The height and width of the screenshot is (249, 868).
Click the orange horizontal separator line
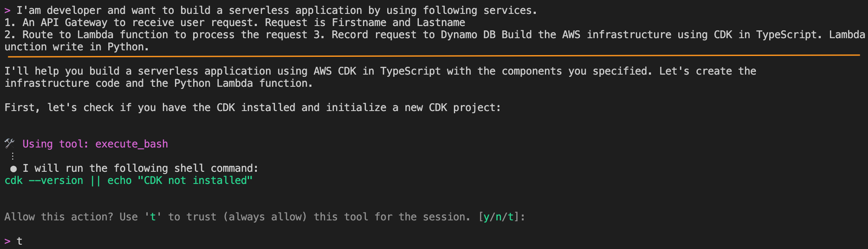click(x=433, y=56)
